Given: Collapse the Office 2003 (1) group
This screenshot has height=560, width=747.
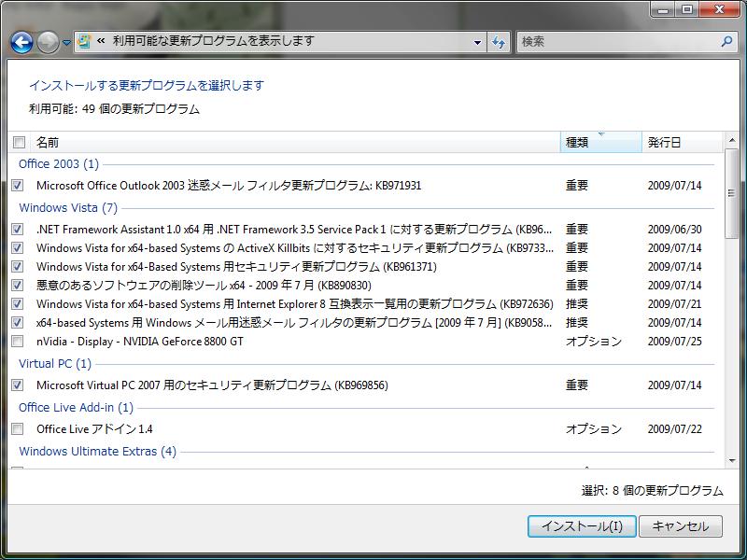Looking at the screenshot, I should 59,164.
